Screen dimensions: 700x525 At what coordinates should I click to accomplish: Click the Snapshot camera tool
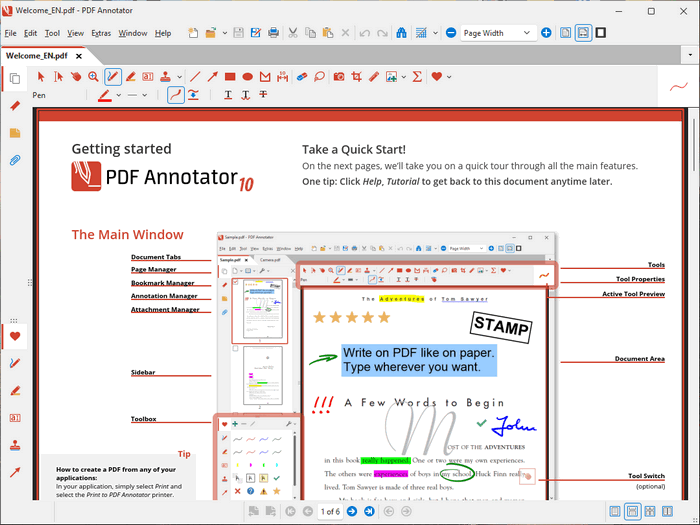[339, 77]
